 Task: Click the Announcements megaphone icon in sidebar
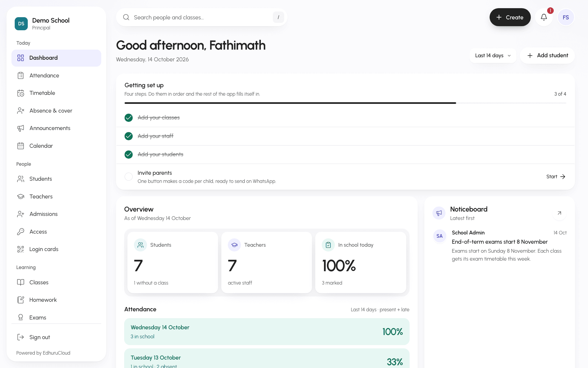tap(21, 128)
